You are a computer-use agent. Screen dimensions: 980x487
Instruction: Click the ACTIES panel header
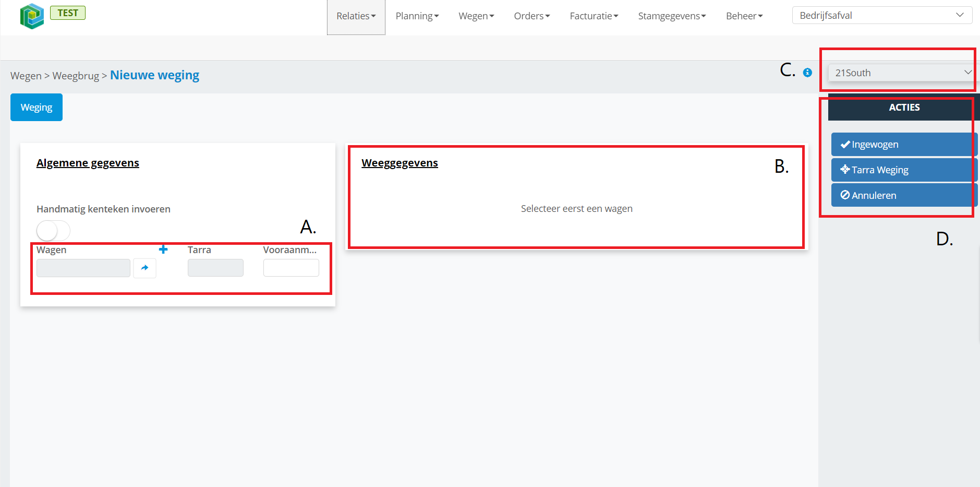tap(904, 107)
